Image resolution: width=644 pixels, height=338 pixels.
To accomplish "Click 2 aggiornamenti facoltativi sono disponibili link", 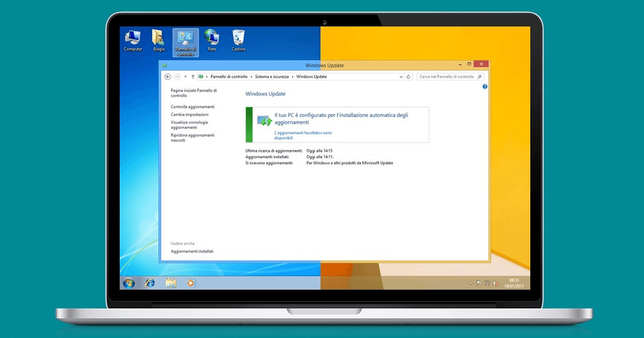I will click(x=303, y=135).
